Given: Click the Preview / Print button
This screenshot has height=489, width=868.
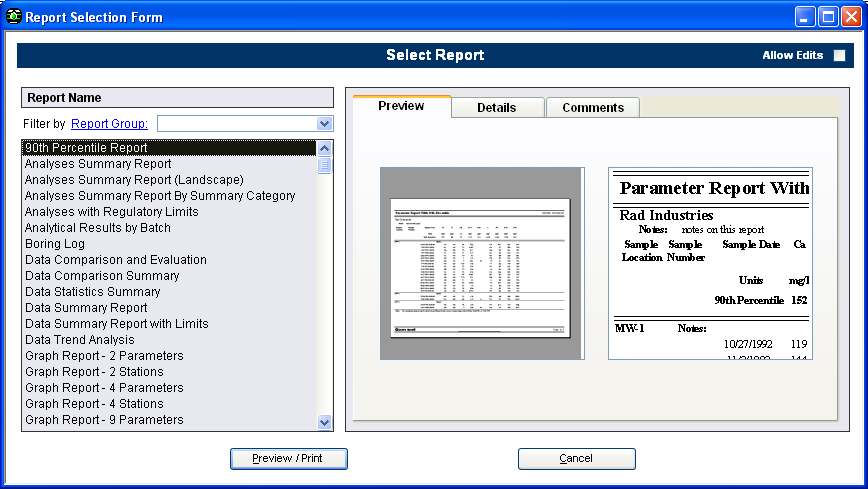Looking at the screenshot, I should pyautogui.click(x=288, y=459).
